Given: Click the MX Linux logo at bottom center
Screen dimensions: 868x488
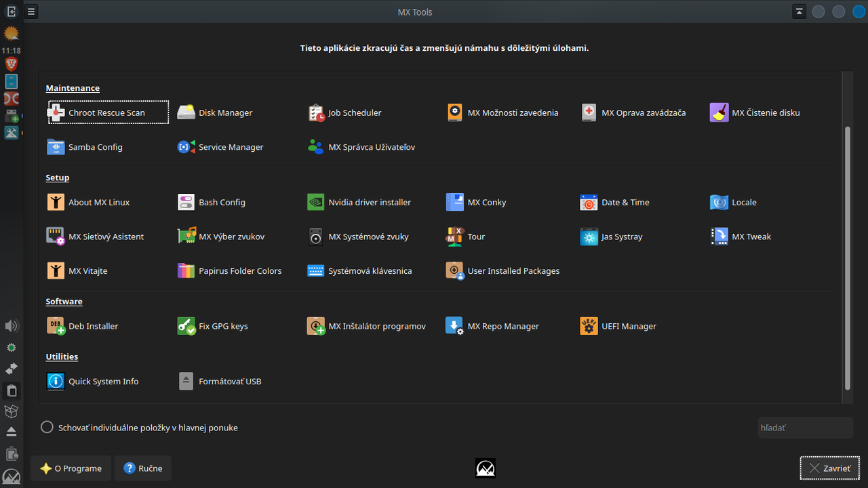Looking at the screenshot, I should pyautogui.click(x=485, y=468).
